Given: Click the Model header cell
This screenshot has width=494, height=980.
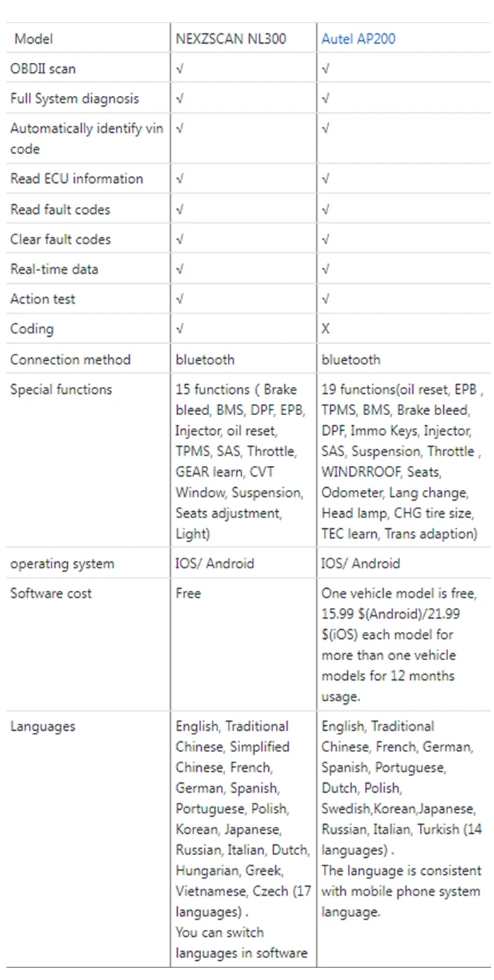Looking at the screenshot, I should tap(34, 39).
